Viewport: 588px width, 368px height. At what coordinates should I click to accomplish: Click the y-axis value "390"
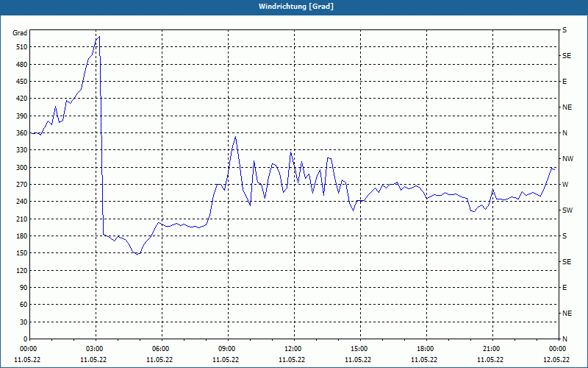click(x=22, y=116)
